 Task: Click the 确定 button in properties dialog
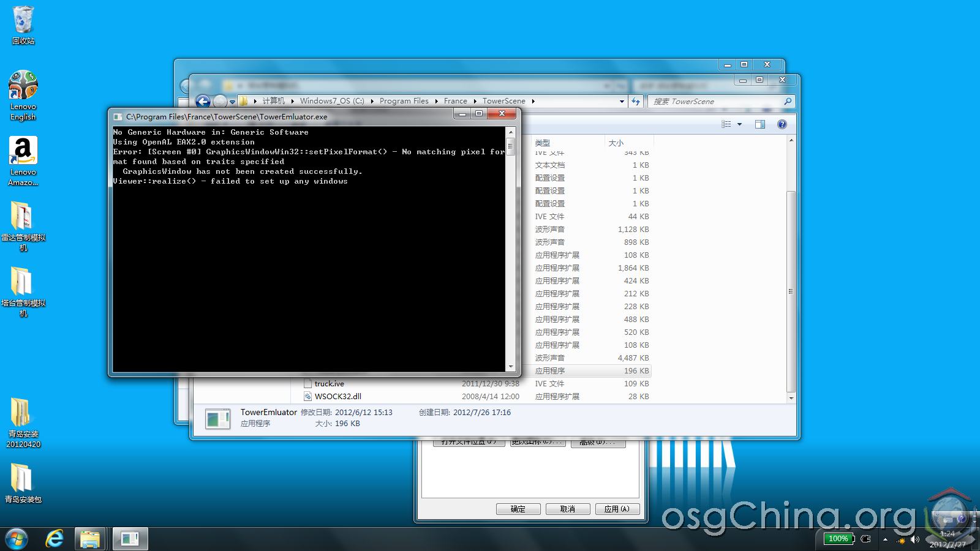518,509
